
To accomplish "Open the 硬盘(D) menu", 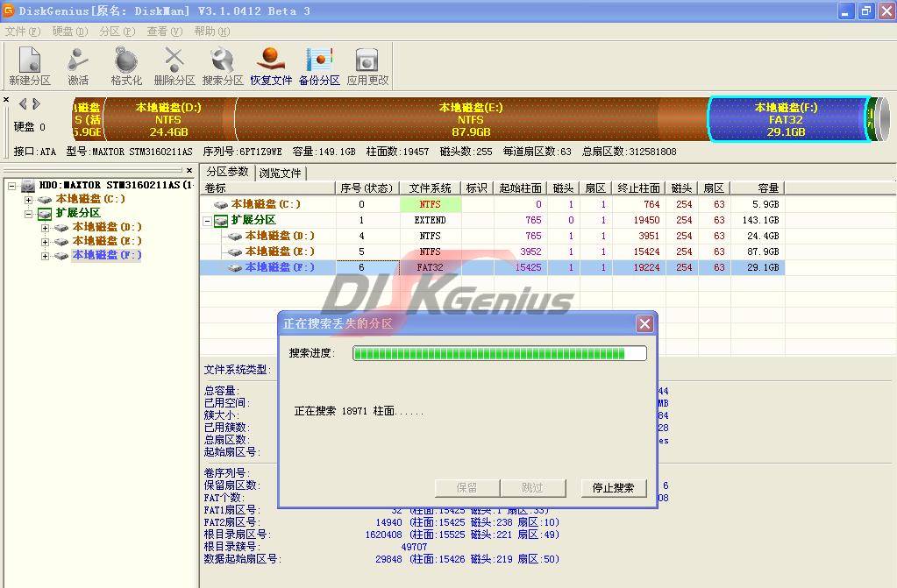I will click(x=70, y=31).
